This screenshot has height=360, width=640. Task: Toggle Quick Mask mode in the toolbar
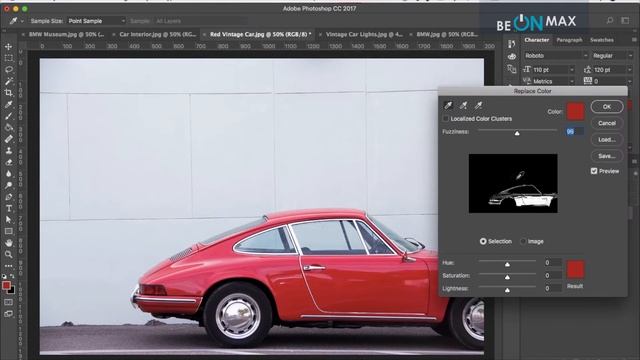(x=9, y=302)
